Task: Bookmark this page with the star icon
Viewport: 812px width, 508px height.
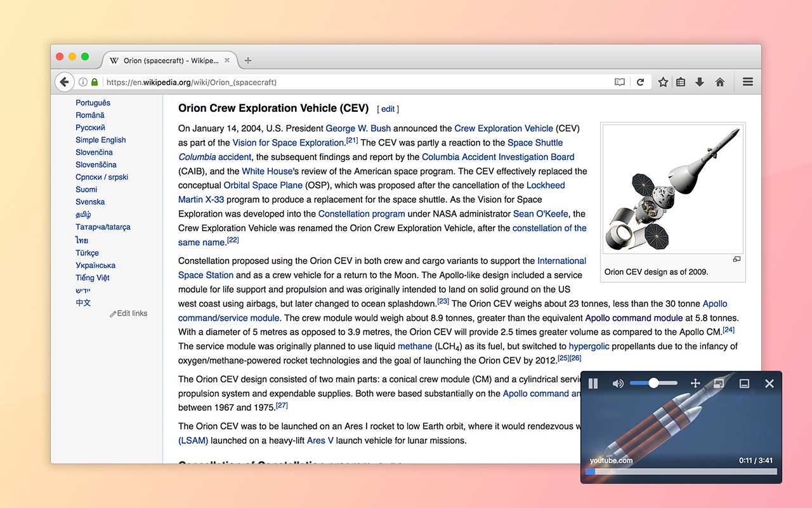Action: tap(663, 82)
